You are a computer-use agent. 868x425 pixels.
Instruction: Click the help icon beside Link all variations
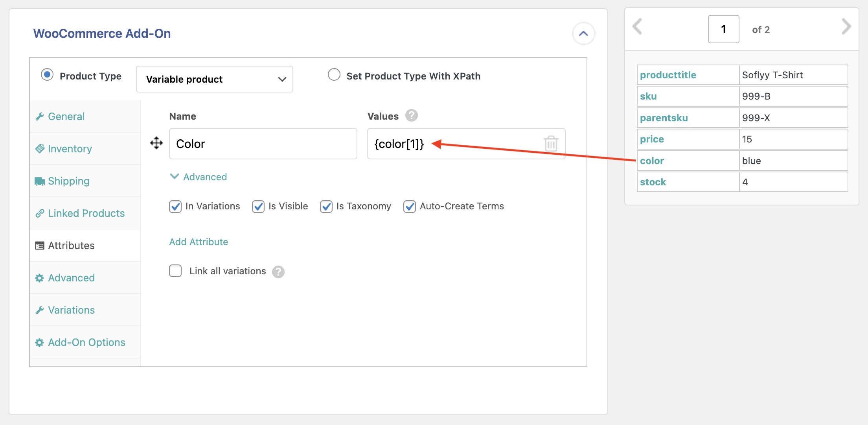278,272
